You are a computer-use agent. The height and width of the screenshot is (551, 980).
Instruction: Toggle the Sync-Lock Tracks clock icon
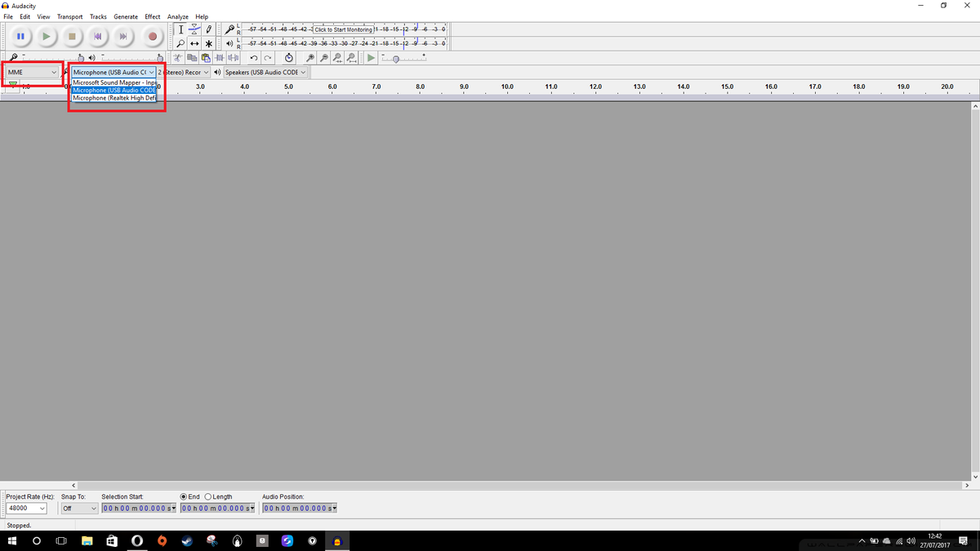(x=289, y=58)
